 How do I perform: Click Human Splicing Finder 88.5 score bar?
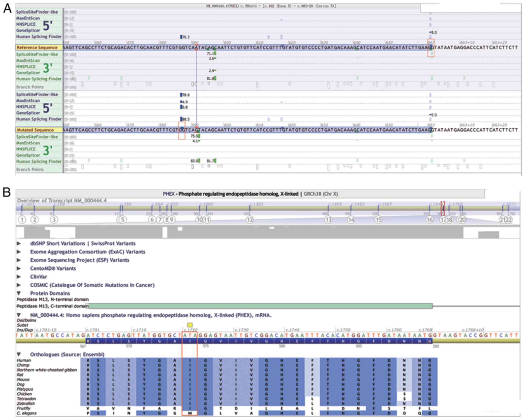pyautogui.click(x=181, y=119)
